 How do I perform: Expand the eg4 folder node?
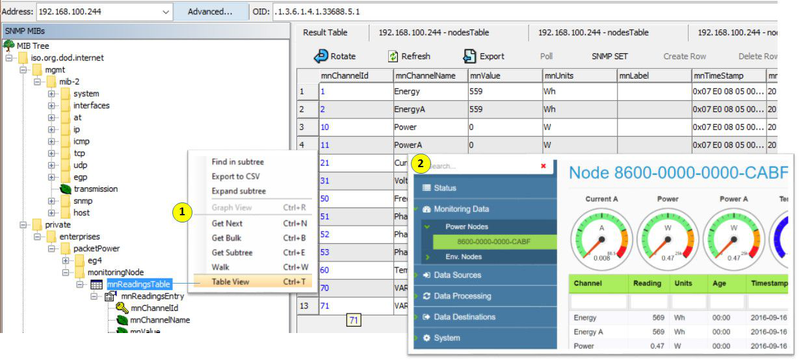pyautogui.click(x=66, y=261)
